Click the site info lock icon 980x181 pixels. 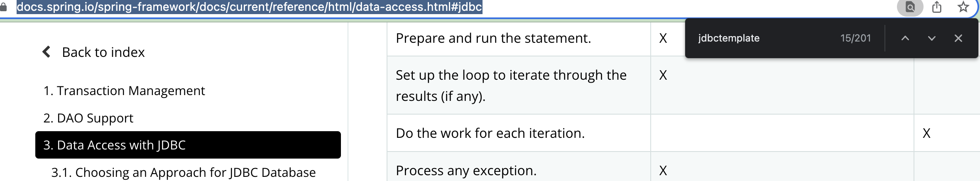point(3,7)
